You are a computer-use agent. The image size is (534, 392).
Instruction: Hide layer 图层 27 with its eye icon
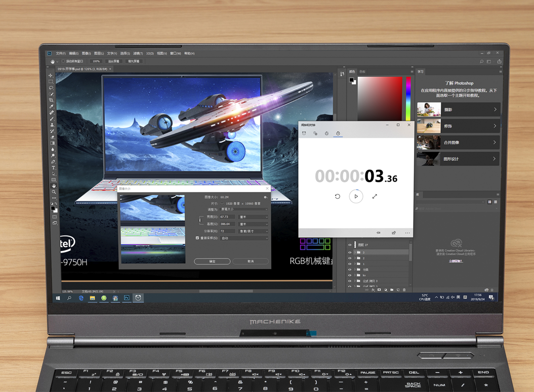coord(350,245)
